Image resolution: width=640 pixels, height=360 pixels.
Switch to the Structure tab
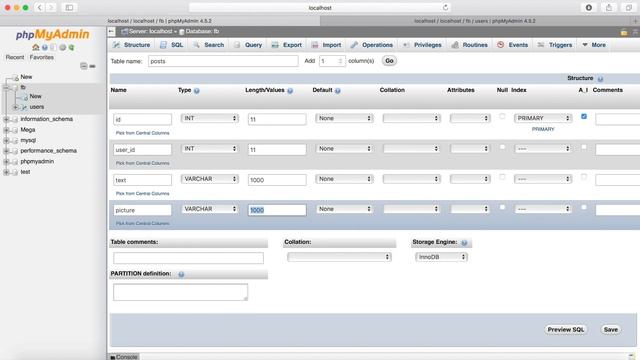(x=132, y=45)
